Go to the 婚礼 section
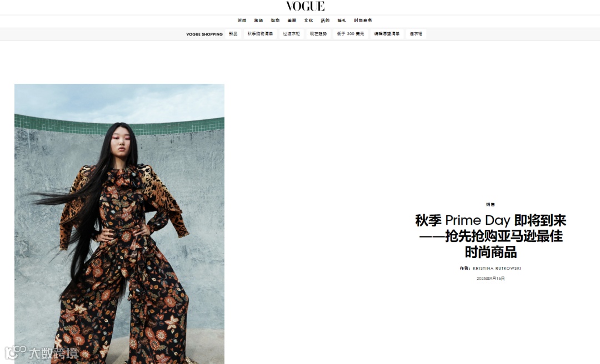 pos(342,21)
